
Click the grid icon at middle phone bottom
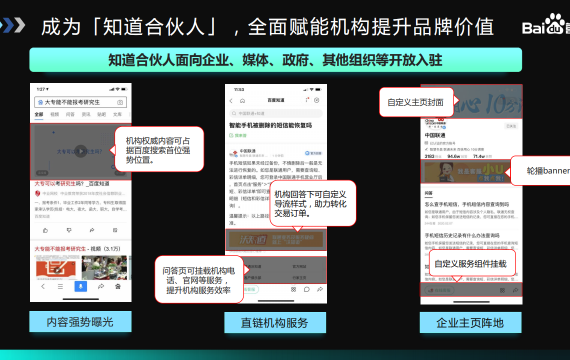click(293, 289)
